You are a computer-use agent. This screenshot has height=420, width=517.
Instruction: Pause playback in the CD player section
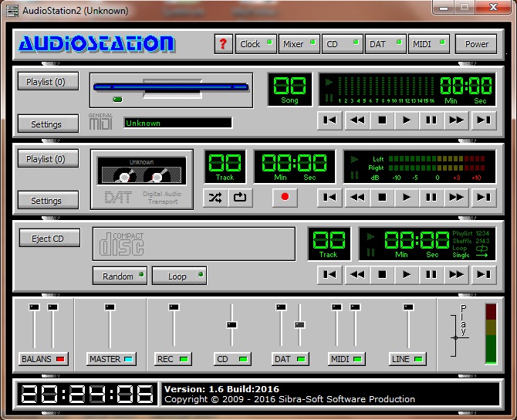(x=431, y=274)
